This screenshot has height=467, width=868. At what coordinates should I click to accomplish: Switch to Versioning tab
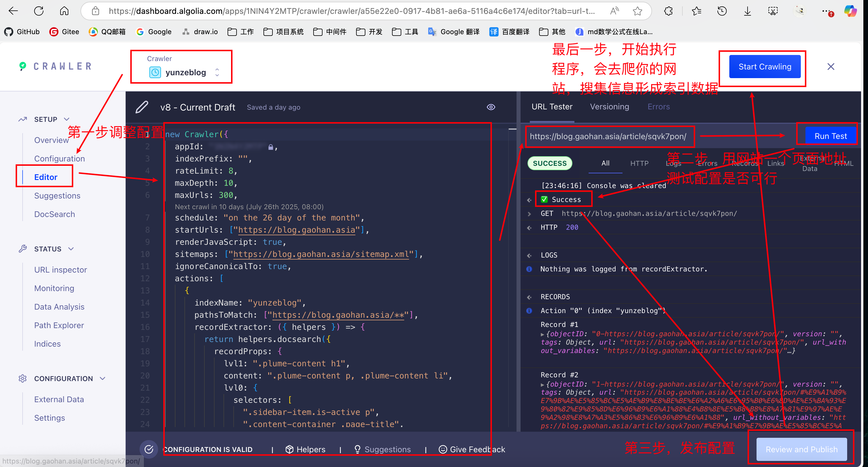tap(609, 107)
